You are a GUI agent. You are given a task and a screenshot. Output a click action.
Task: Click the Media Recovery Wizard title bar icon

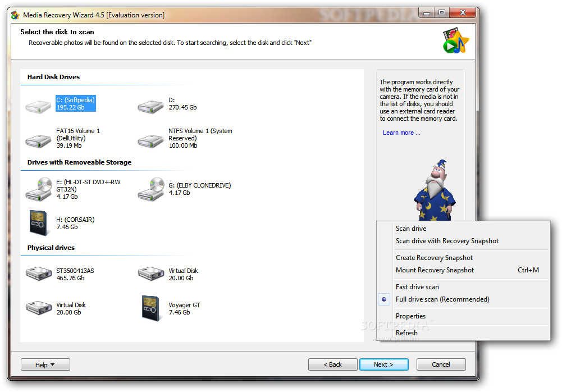click(x=15, y=15)
